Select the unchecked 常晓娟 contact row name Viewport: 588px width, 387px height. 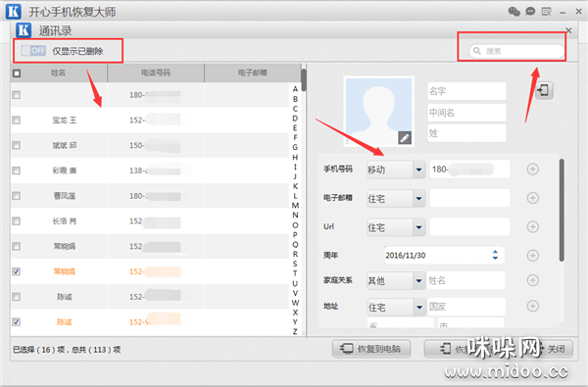click(64, 246)
